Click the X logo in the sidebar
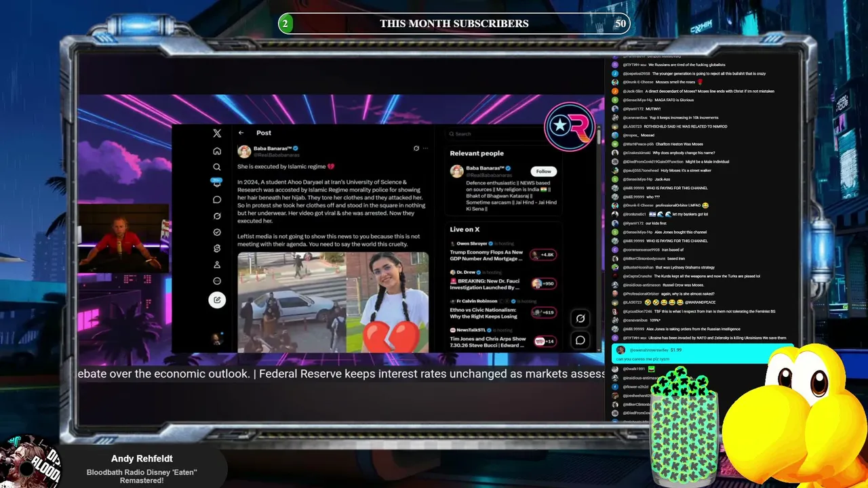Viewport: 868px width, 488px height. tap(217, 134)
